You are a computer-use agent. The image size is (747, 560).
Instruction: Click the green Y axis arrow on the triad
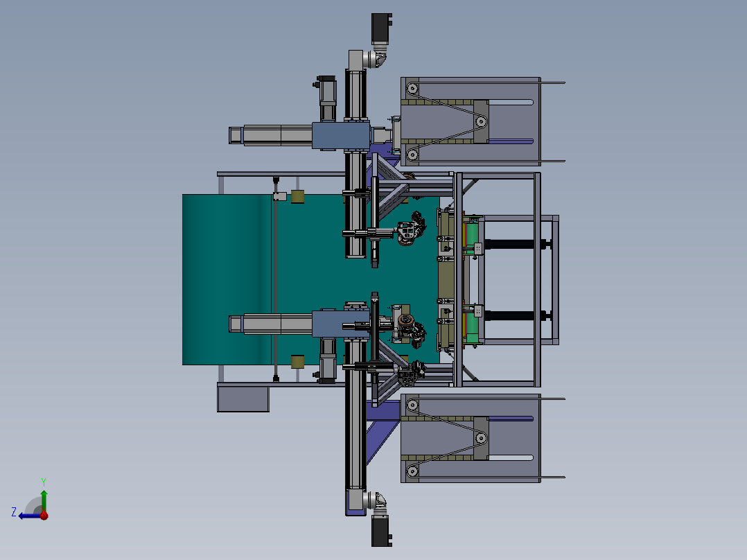[x=44, y=501]
